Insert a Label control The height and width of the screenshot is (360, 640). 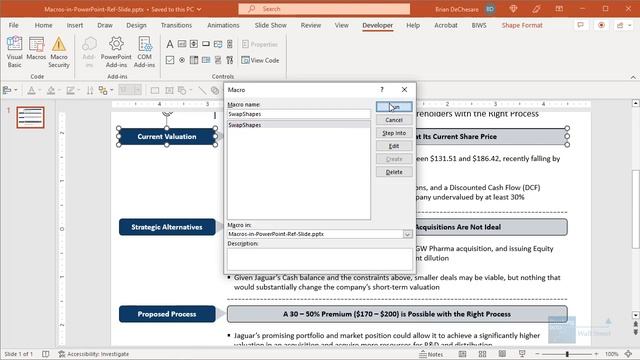[170, 44]
